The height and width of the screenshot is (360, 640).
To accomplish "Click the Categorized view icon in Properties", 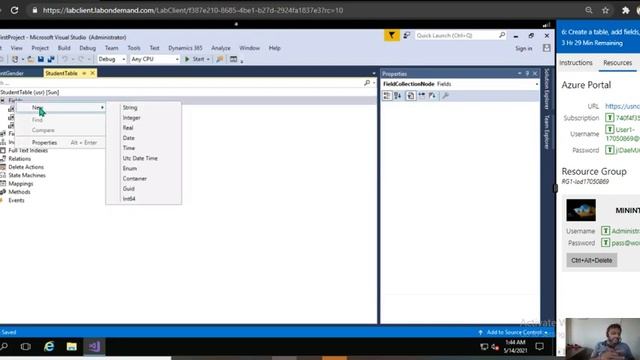I will (387, 96).
